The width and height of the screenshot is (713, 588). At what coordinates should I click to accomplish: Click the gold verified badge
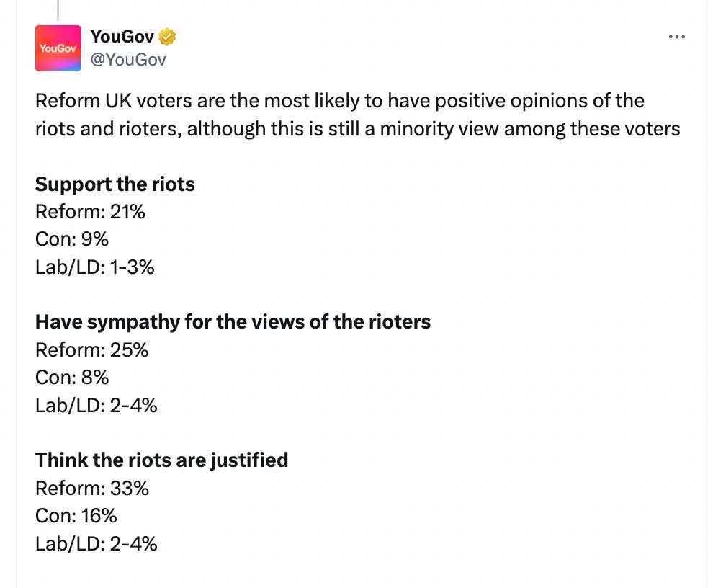click(168, 36)
